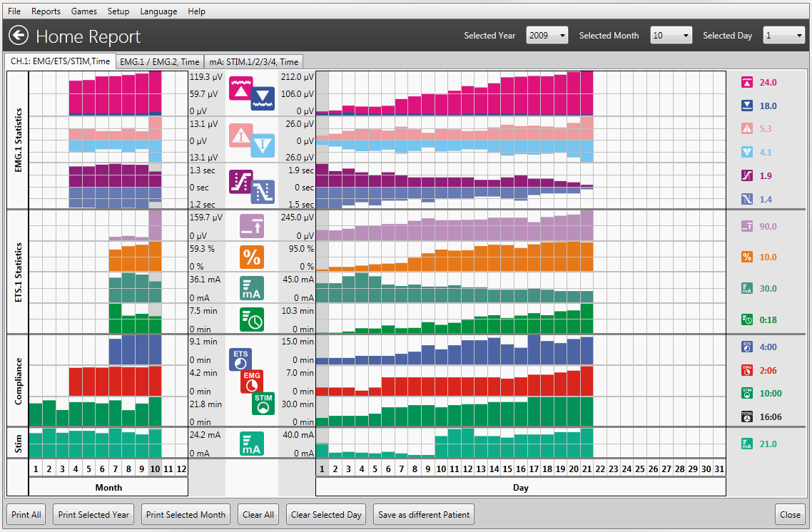The image size is (812, 532).
Task: Switch to the mA: STIM.1/2/3/4, Time tab
Action: click(253, 62)
